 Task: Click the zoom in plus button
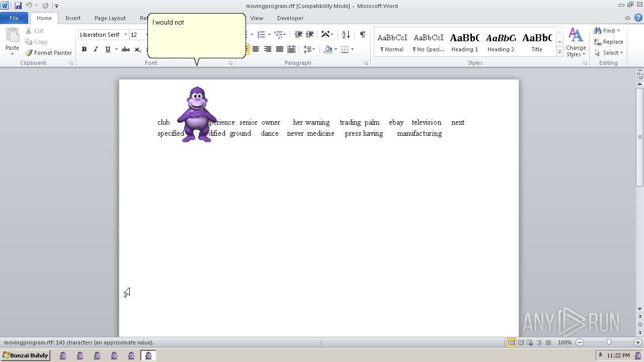click(637, 342)
